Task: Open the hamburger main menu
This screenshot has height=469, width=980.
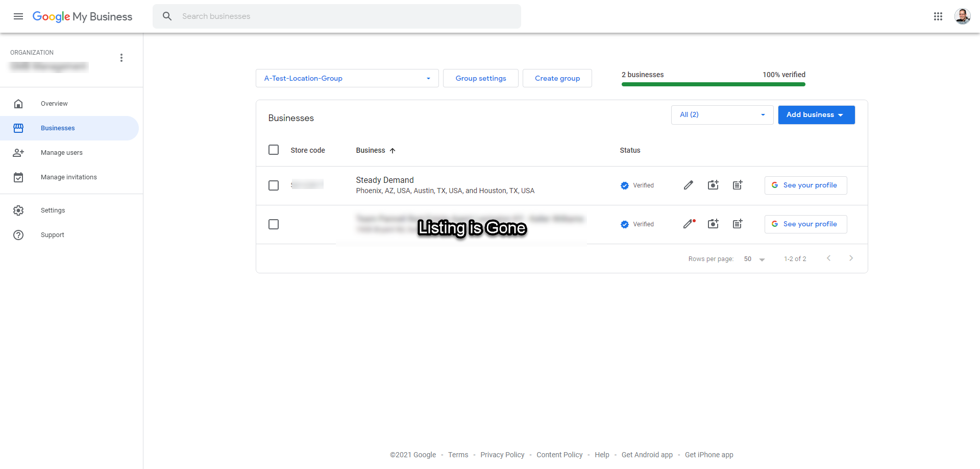Action: tap(18, 16)
